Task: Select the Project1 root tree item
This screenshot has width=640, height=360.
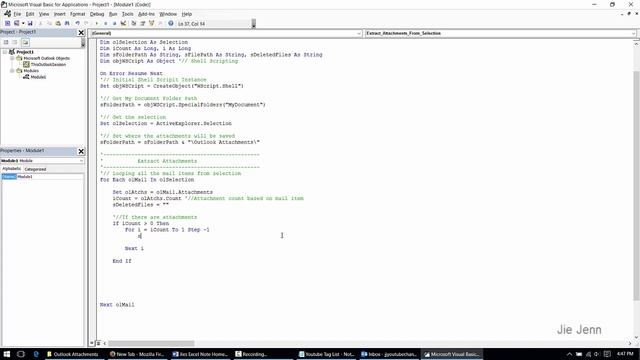Action: [25, 52]
